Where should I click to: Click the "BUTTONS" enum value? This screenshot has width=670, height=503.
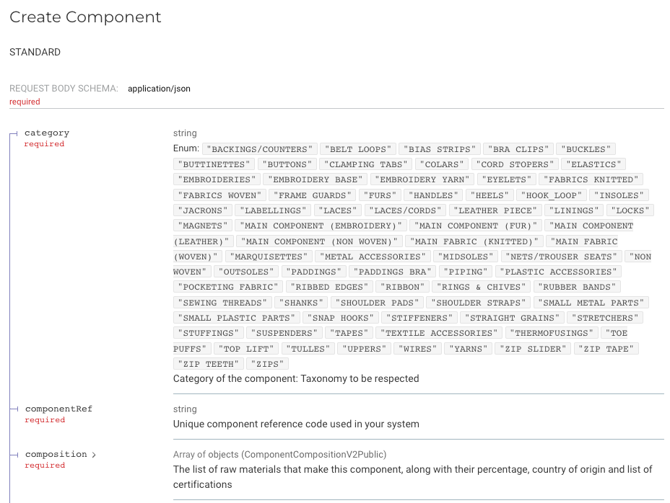point(286,165)
